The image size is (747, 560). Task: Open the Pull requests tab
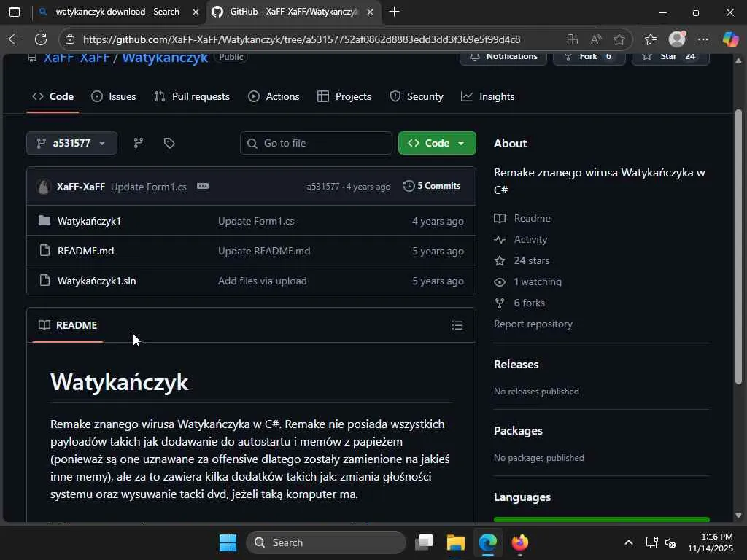coord(192,97)
